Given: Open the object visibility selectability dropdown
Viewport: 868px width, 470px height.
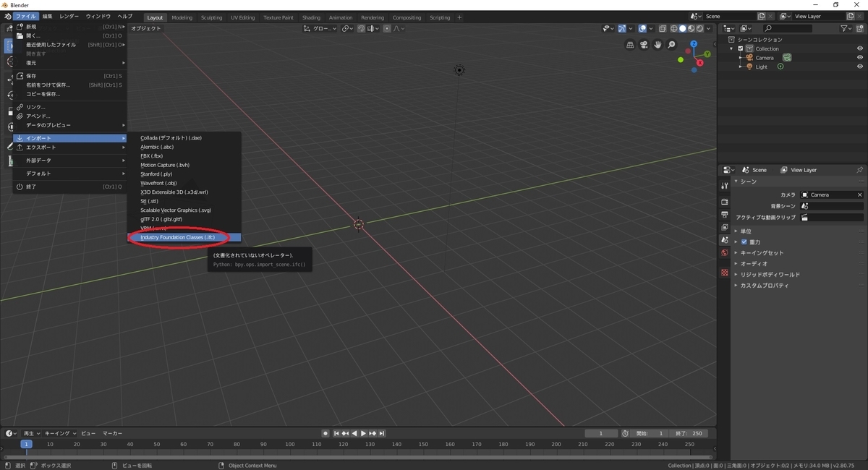Looking at the screenshot, I should (x=610, y=28).
